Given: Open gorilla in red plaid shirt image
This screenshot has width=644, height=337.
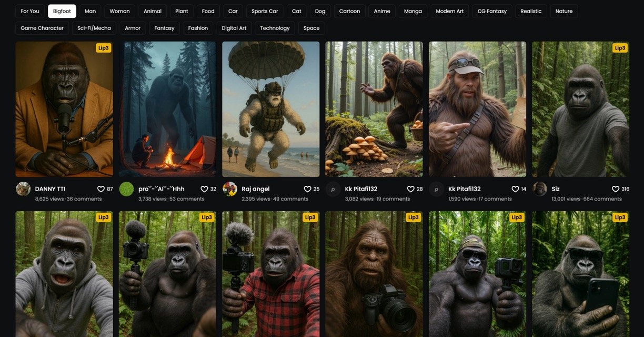Looking at the screenshot, I should 270,274.
